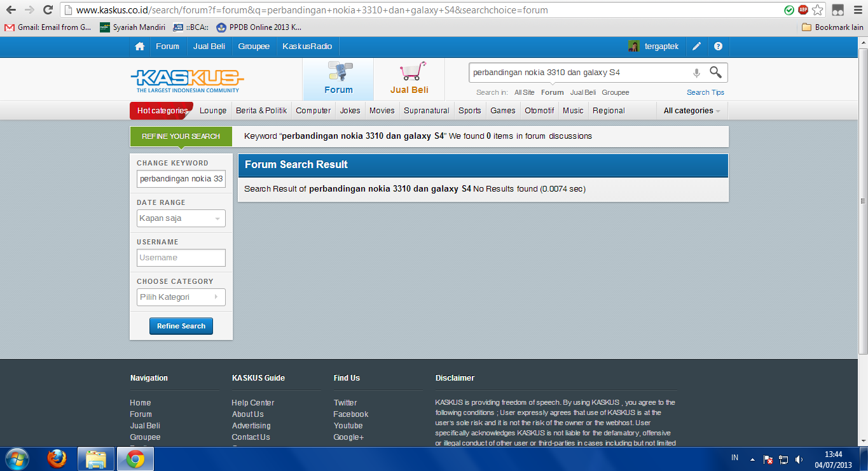Click Groupee in top blue bar
This screenshot has width=868, height=471.
254,46
